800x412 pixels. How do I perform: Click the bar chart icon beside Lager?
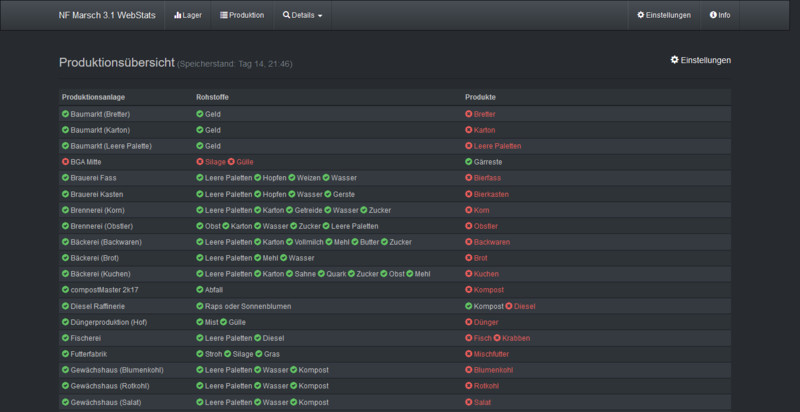pyautogui.click(x=178, y=15)
